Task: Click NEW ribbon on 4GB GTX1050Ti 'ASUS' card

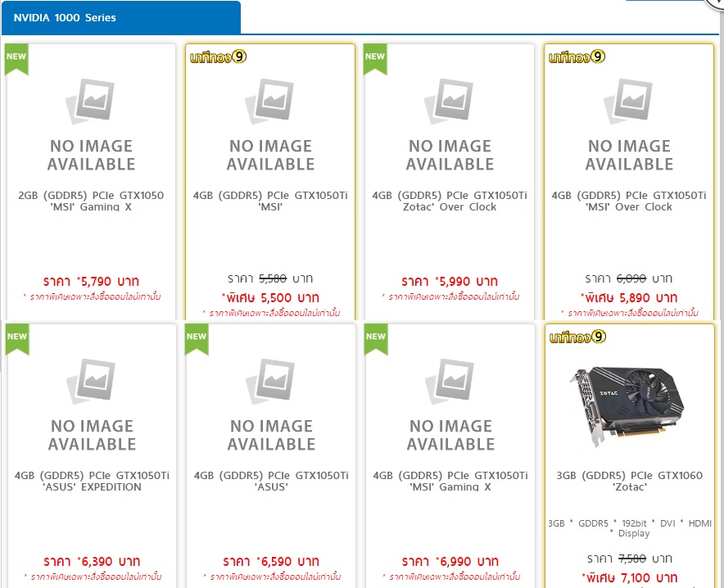Action: pyautogui.click(x=197, y=339)
